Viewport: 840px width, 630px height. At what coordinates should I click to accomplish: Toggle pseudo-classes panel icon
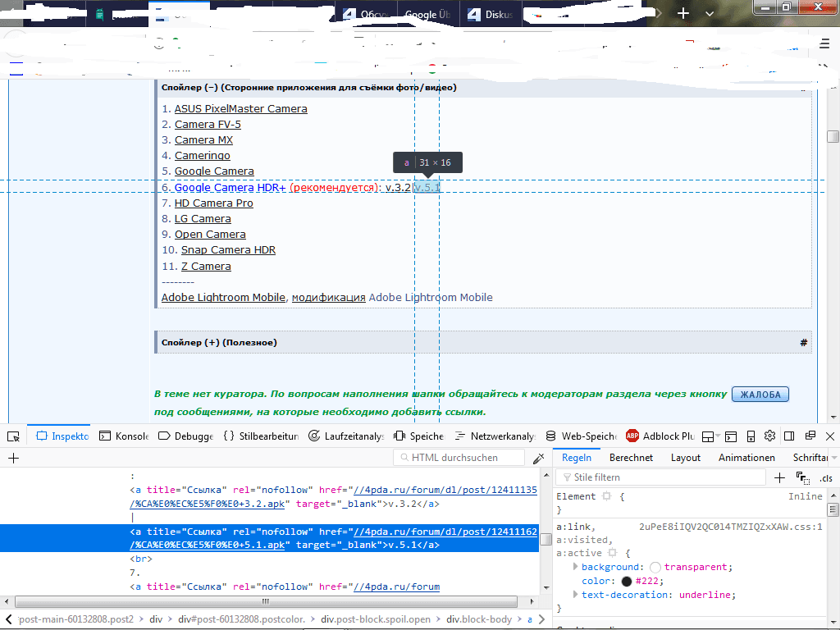pyautogui.click(x=802, y=478)
